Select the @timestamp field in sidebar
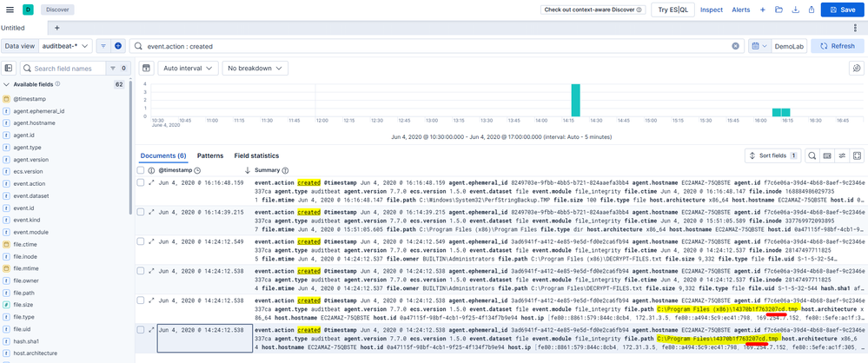868x363 pixels. click(28, 98)
